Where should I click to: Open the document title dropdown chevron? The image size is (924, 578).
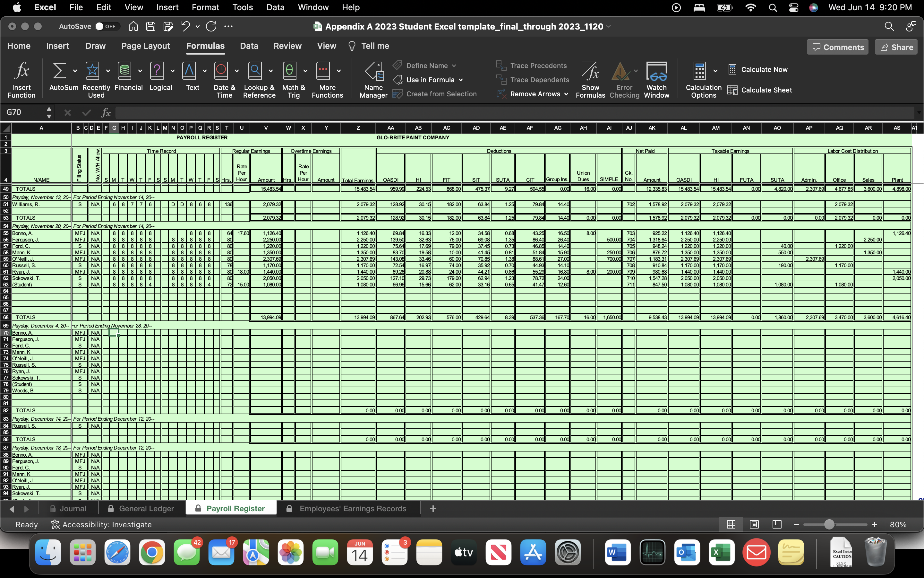click(x=609, y=26)
